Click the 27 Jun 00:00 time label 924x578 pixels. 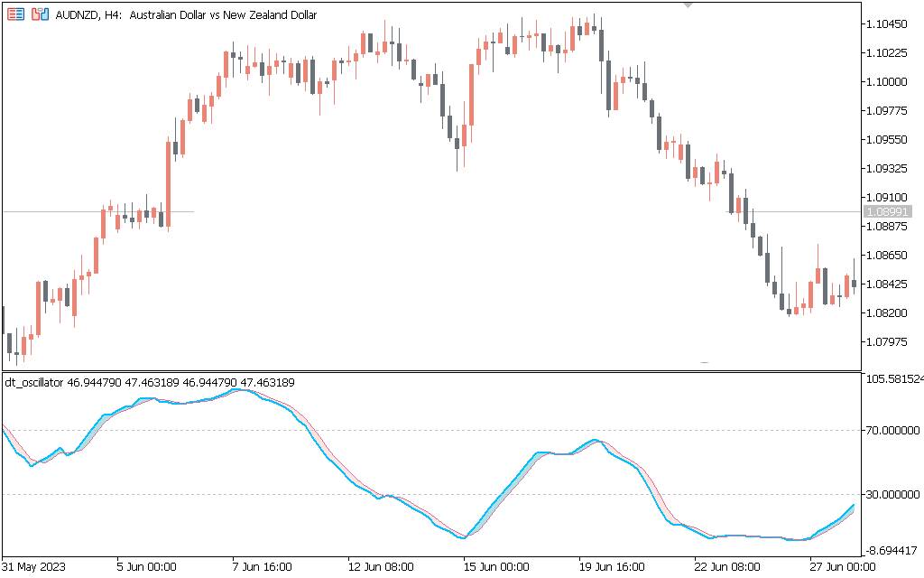pos(842,567)
